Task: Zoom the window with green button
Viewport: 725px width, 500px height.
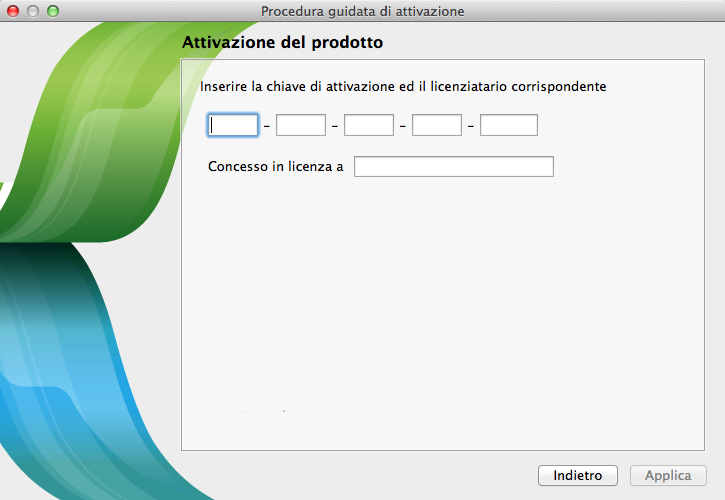Action: pos(53,11)
